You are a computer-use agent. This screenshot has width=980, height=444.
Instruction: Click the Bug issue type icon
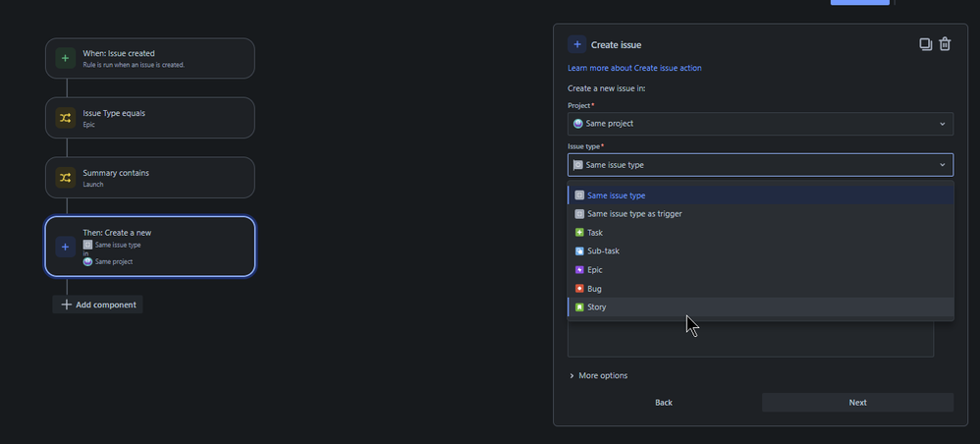click(x=579, y=289)
